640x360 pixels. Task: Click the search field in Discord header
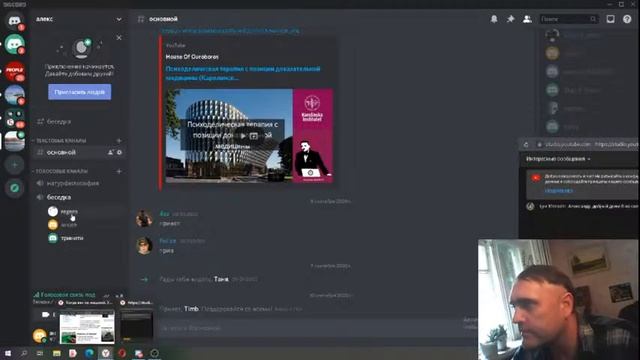pyautogui.click(x=568, y=19)
